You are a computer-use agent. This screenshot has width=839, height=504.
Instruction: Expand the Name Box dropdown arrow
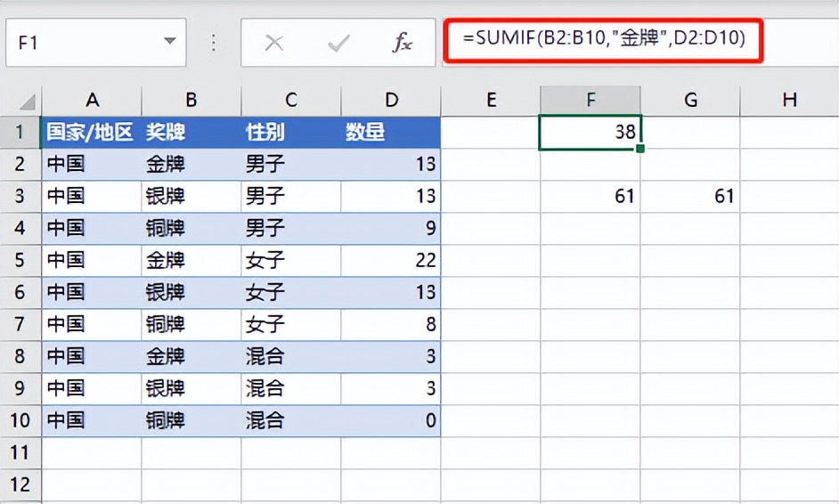tap(169, 41)
